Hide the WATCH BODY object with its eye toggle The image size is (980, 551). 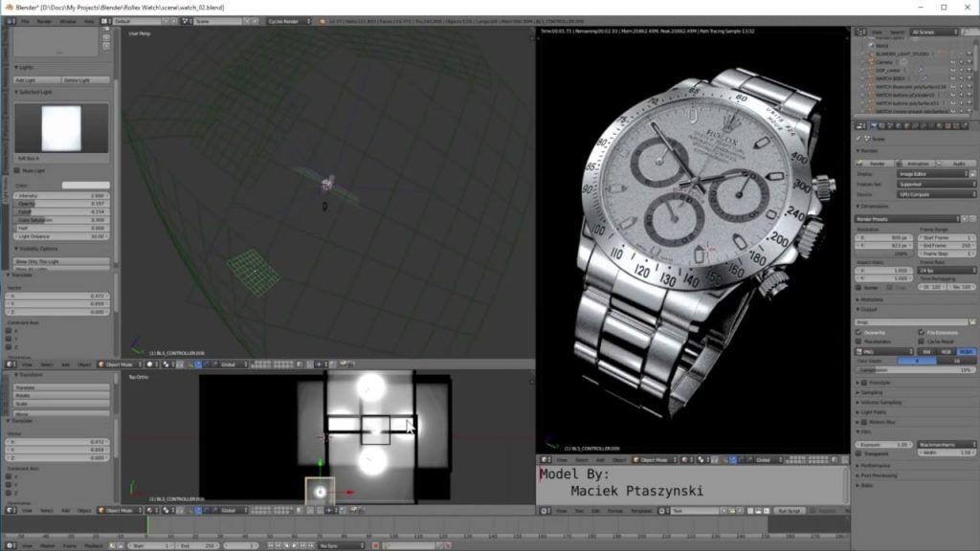953,77
